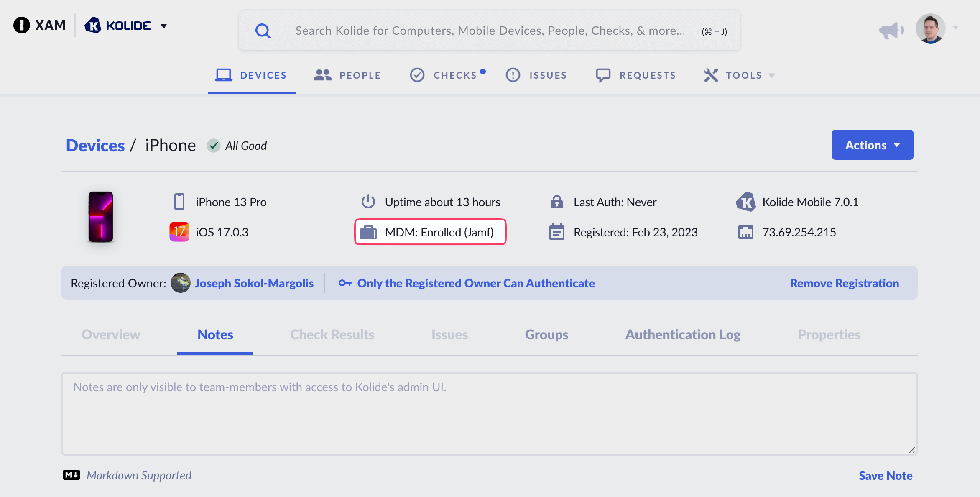Viewport: 980px width, 497px height.
Task: Click the Kolide logo icon
Action: pyautogui.click(x=93, y=25)
